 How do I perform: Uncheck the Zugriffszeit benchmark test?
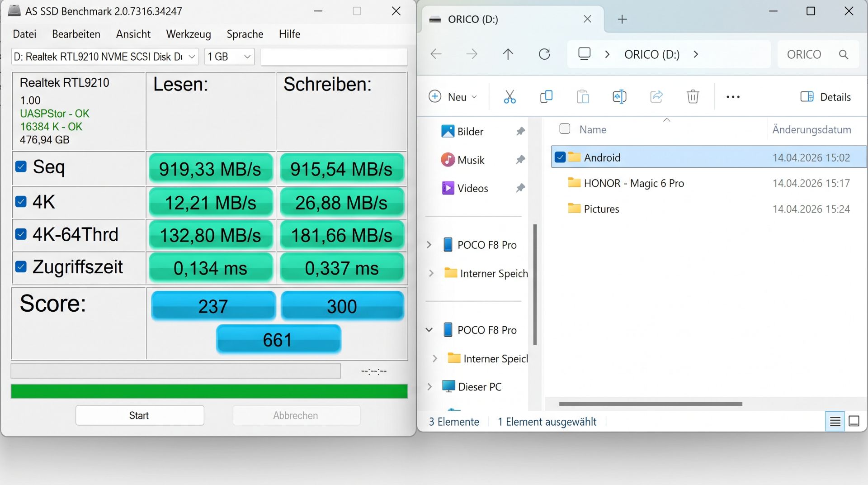click(21, 267)
